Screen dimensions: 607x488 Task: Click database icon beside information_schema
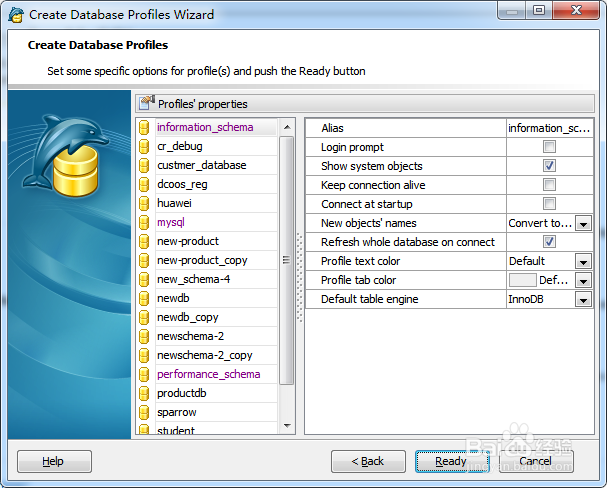[x=144, y=127]
